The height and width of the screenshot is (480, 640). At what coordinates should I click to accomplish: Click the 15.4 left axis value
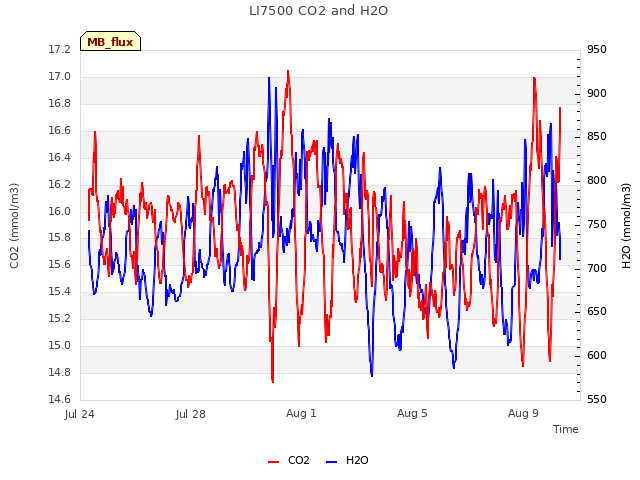[x=60, y=291]
